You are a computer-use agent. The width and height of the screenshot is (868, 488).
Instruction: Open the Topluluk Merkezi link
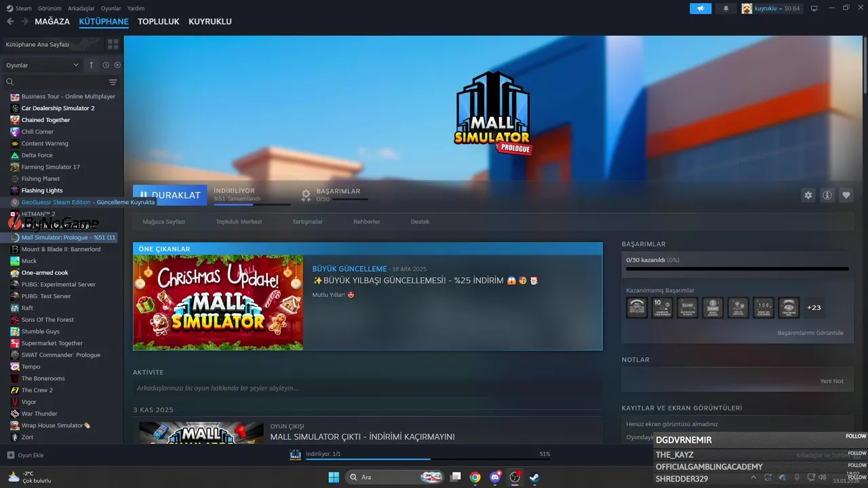click(239, 222)
